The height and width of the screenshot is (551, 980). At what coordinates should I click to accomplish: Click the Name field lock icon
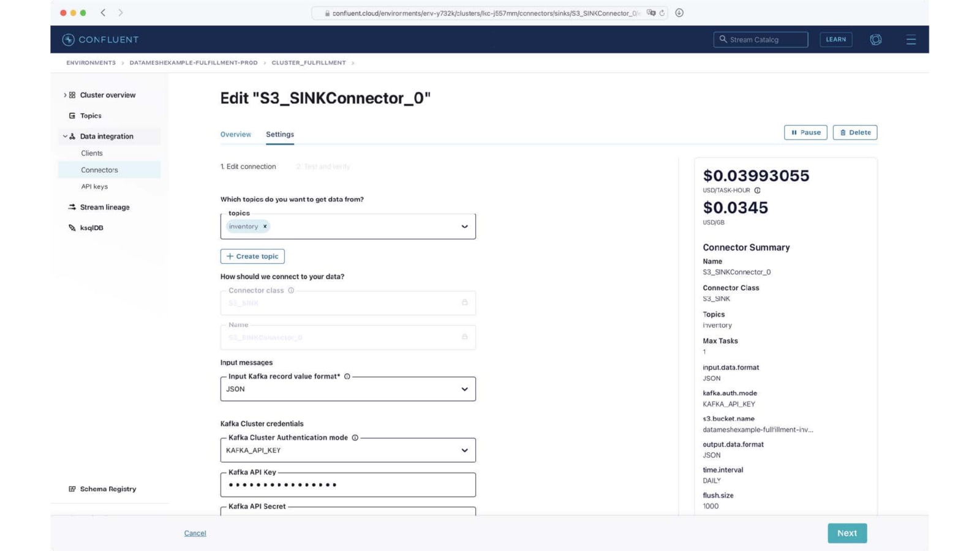pyautogui.click(x=465, y=337)
